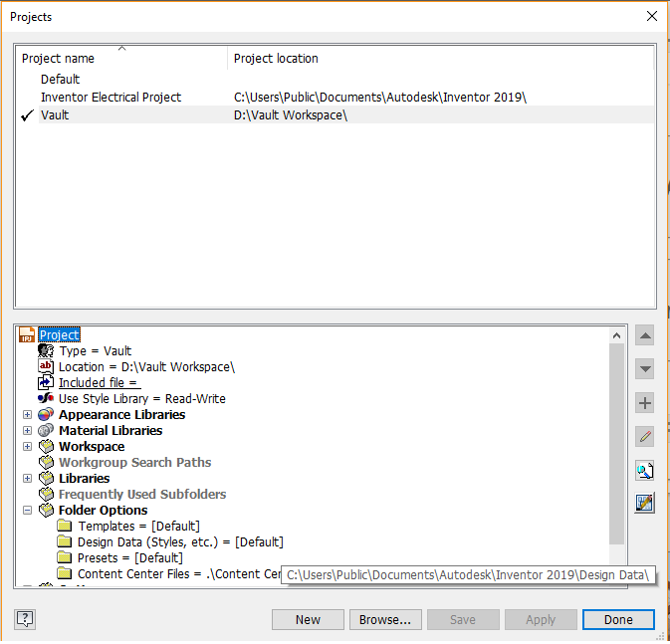Click the project tree vertical scrollbar thumb

pos(616,444)
